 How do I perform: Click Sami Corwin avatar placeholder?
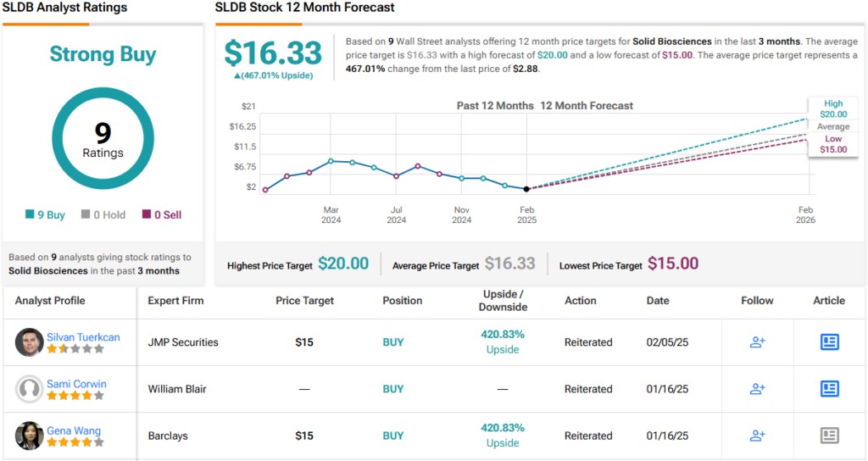(x=29, y=389)
